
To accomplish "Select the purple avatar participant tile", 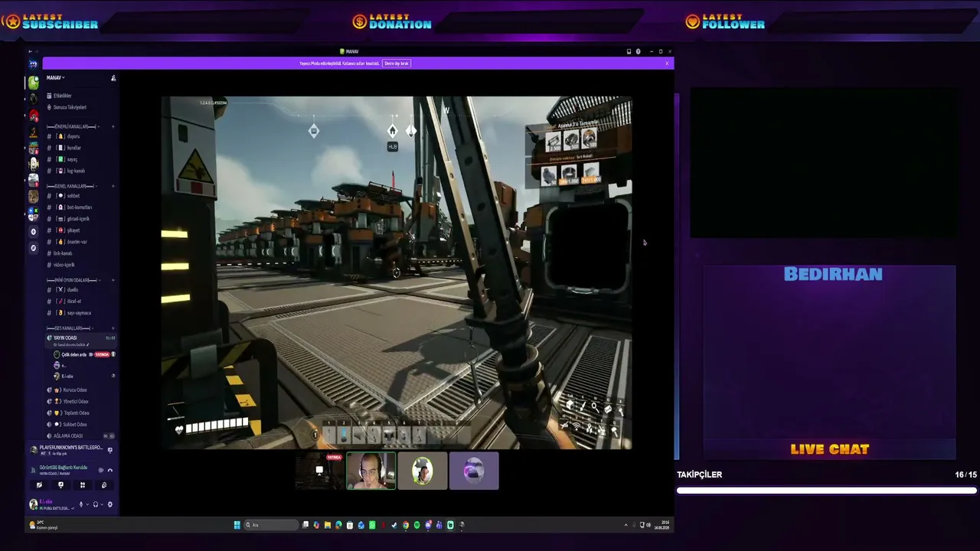I will [474, 471].
